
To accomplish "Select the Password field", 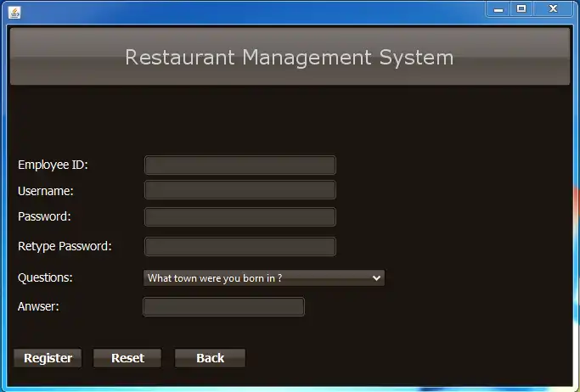I will coord(240,217).
